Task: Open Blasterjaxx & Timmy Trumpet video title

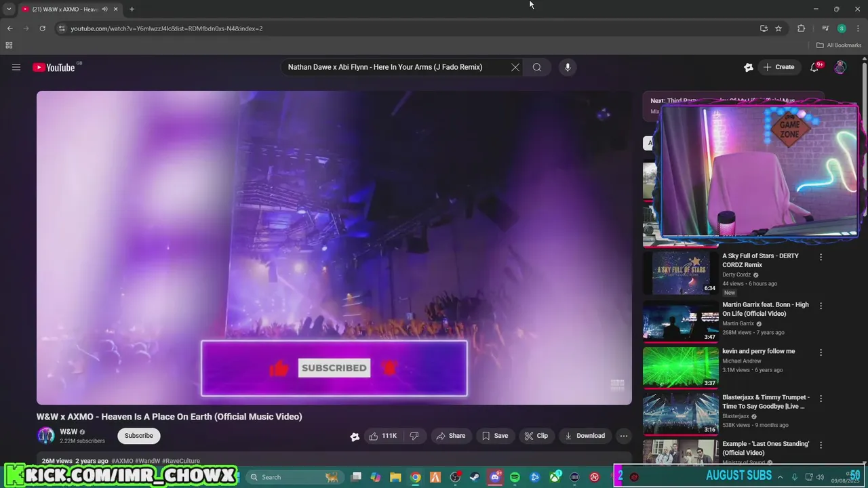Action: 766,402
